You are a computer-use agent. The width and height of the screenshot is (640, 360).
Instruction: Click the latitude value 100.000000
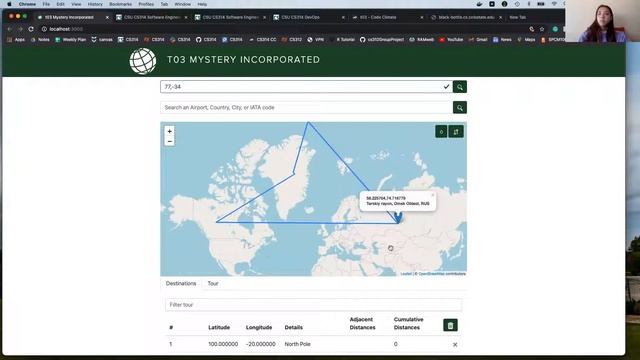point(223,344)
